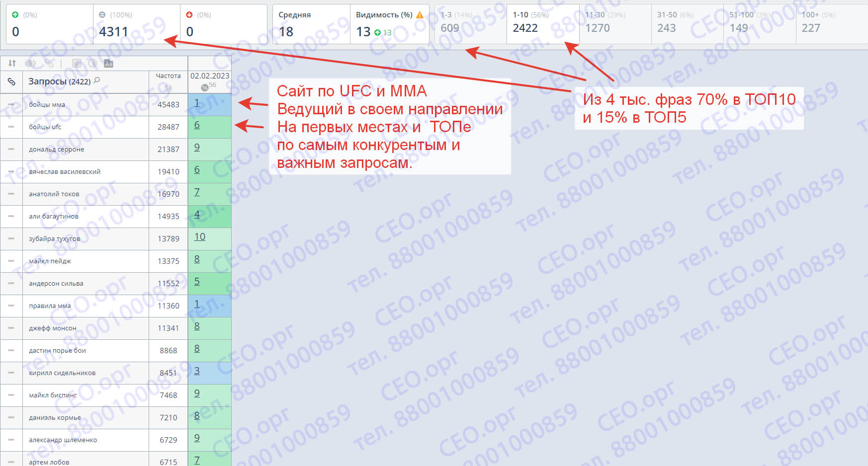Viewport: 868px width, 466px height.
Task: Click position link 1 for бойцы мма
Action: (x=197, y=104)
